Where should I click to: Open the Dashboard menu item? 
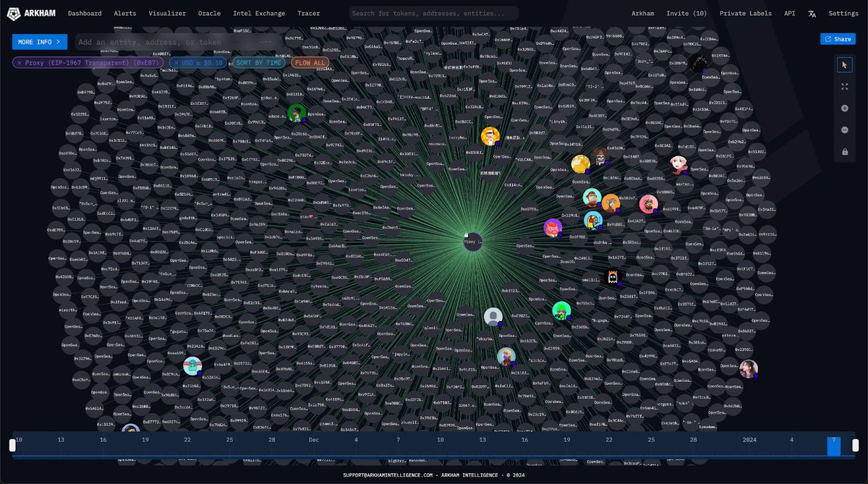click(85, 13)
